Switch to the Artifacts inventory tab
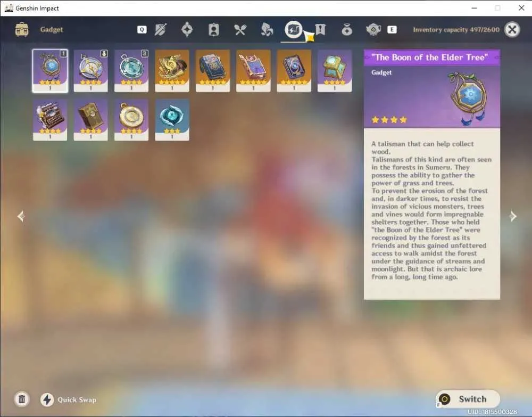This screenshot has height=417, width=532. 187,29
